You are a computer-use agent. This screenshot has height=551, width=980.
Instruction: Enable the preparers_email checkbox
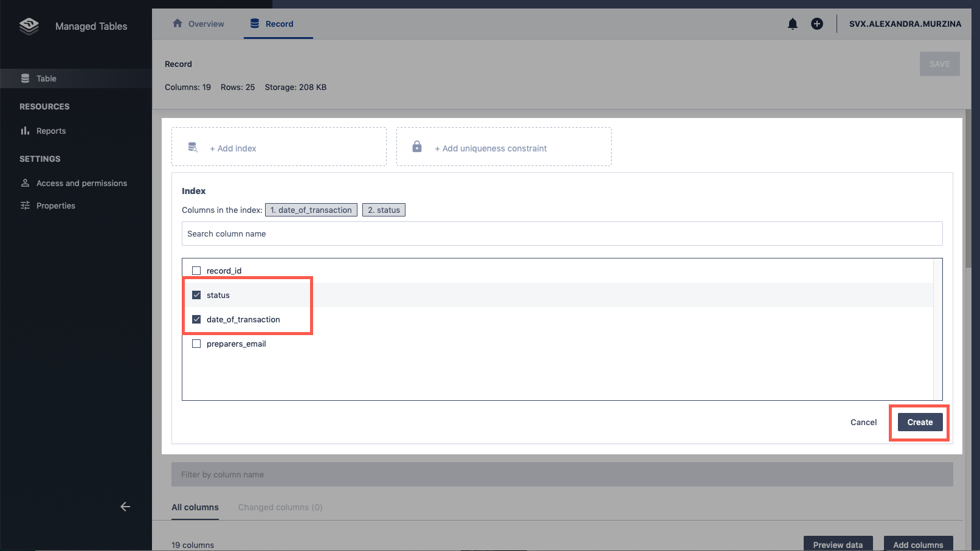196,344
